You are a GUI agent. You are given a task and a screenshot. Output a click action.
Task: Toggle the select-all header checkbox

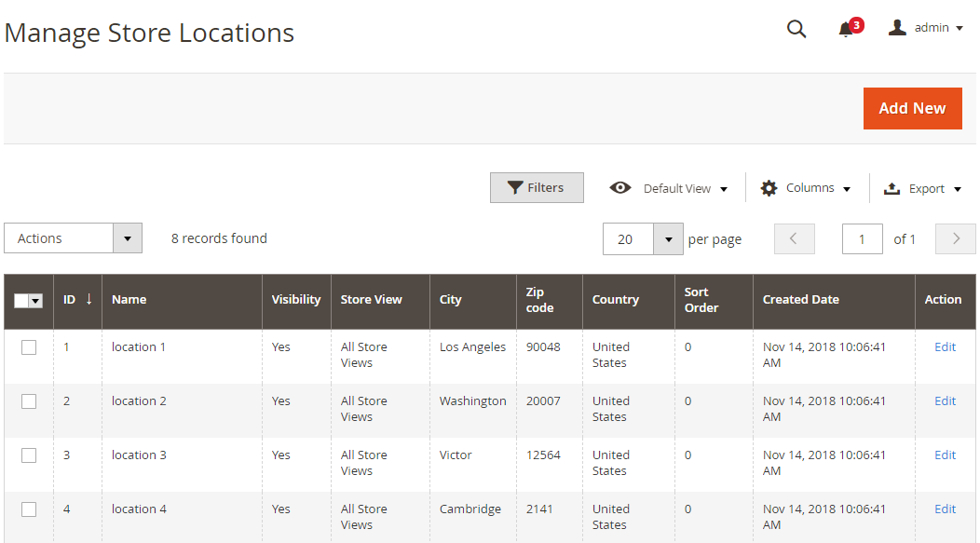coord(21,301)
